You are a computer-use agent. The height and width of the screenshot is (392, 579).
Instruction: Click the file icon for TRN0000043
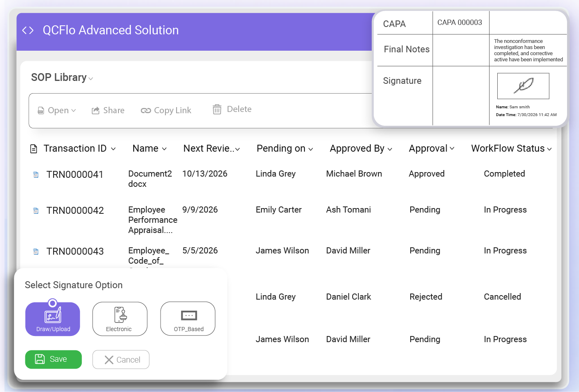click(36, 251)
